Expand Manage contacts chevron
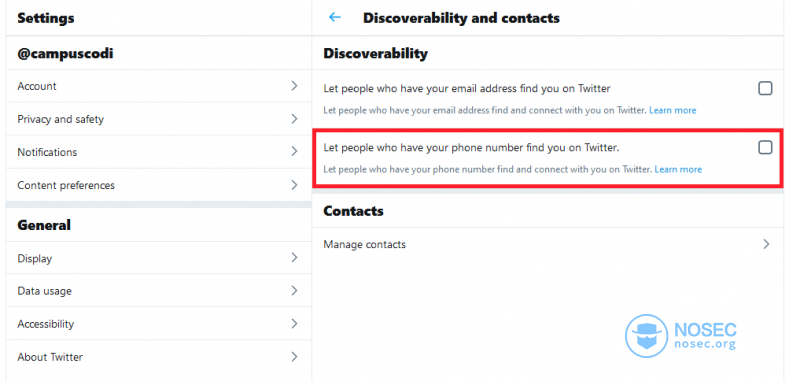 point(766,245)
